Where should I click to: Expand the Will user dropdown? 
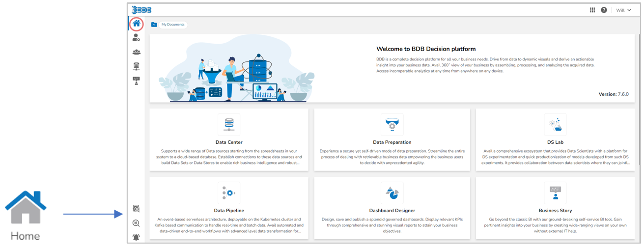[x=623, y=10]
